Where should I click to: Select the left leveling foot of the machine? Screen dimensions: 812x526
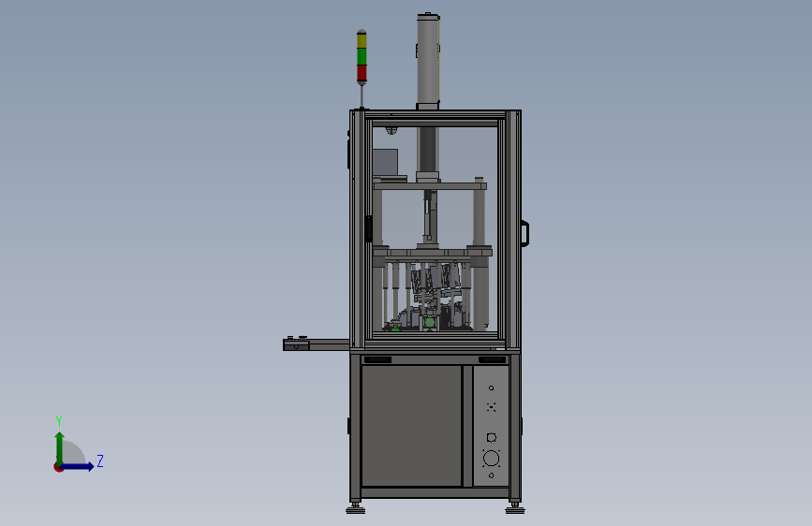(355, 508)
